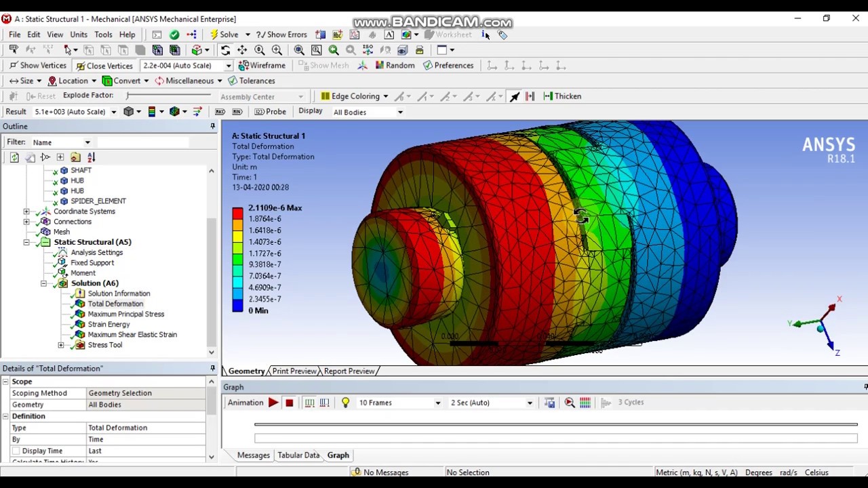Image resolution: width=868 pixels, height=488 pixels.
Task: Open the 10 Frames dropdown
Action: pos(437,403)
